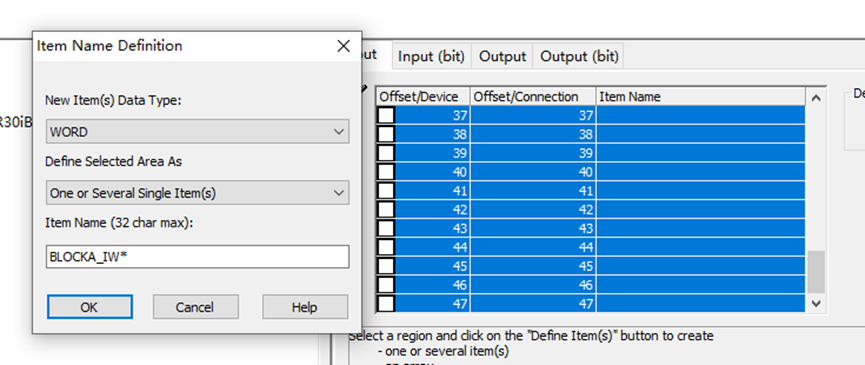Check the box in row 41
Image resolution: width=865 pixels, height=365 pixels.
click(x=386, y=191)
